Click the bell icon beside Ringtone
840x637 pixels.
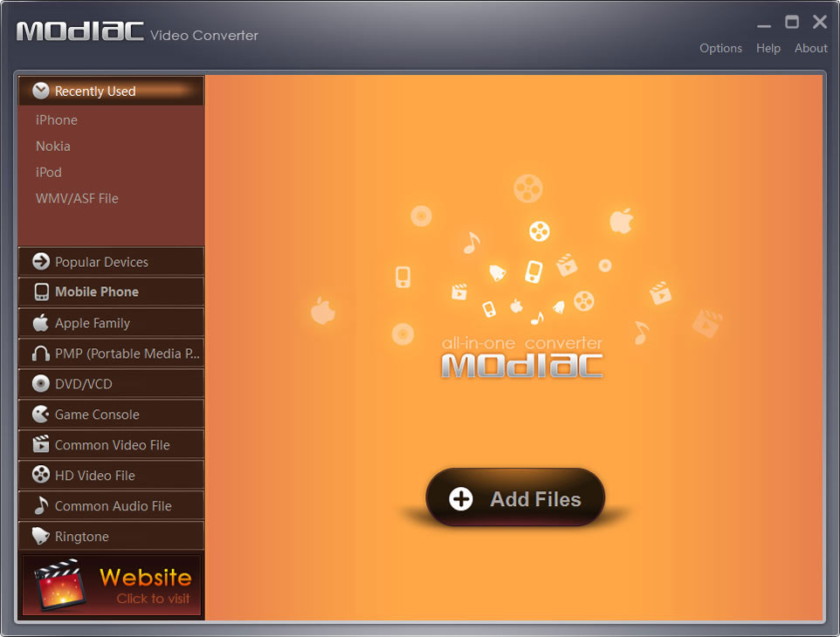pyautogui.click(x=41, y=537)
